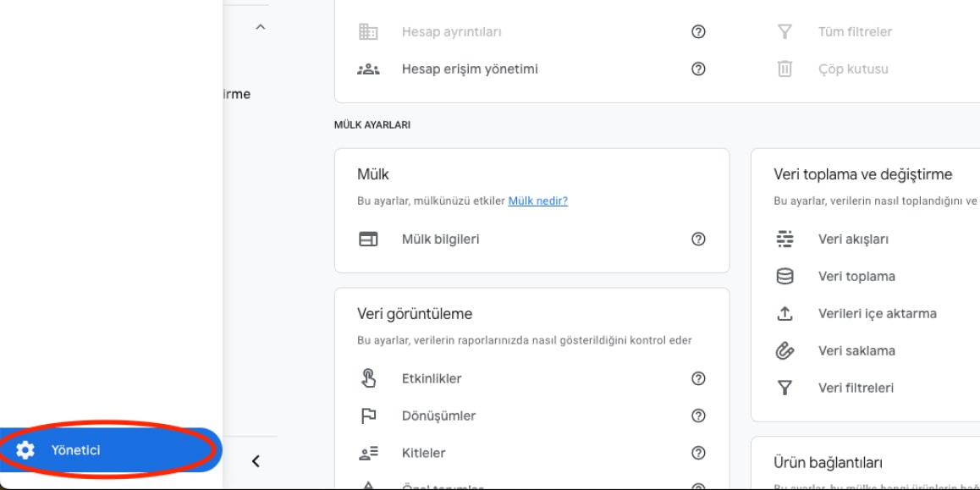Open Veri toplama option
The image size is (980, 490).
[856, 276]
